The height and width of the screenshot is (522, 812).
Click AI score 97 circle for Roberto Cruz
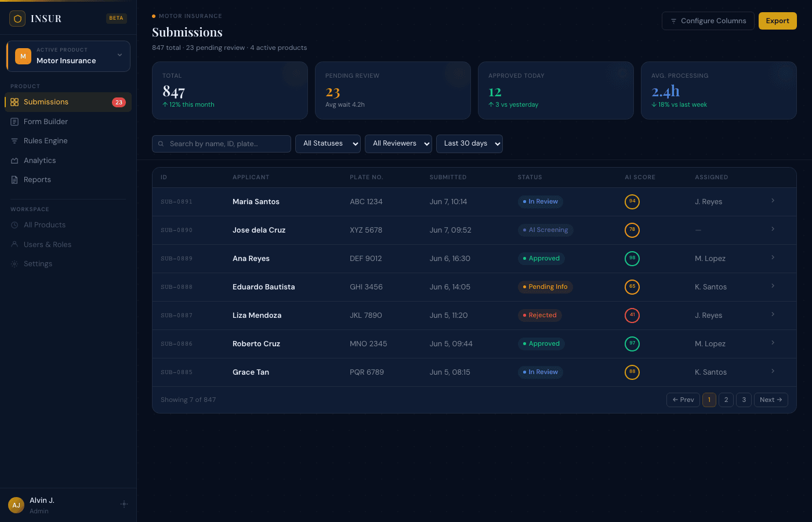[x=632, y=344]
